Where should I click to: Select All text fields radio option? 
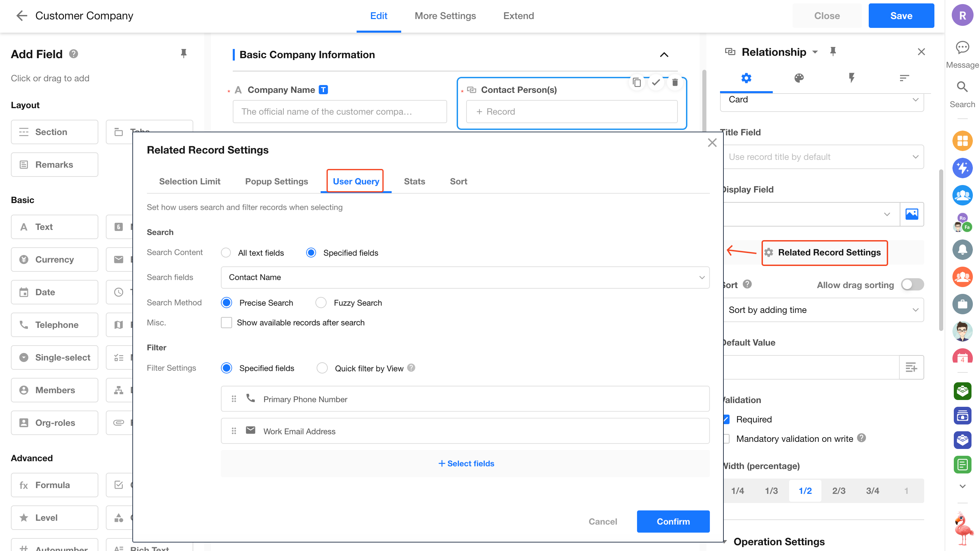coord(226,253)
